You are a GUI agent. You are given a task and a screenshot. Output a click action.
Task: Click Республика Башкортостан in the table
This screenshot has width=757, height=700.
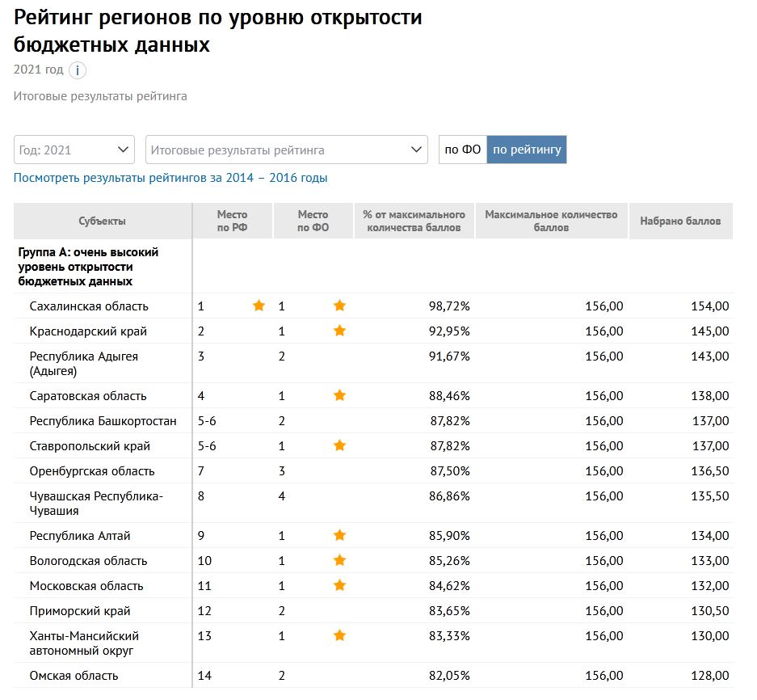tap(102, 421)
